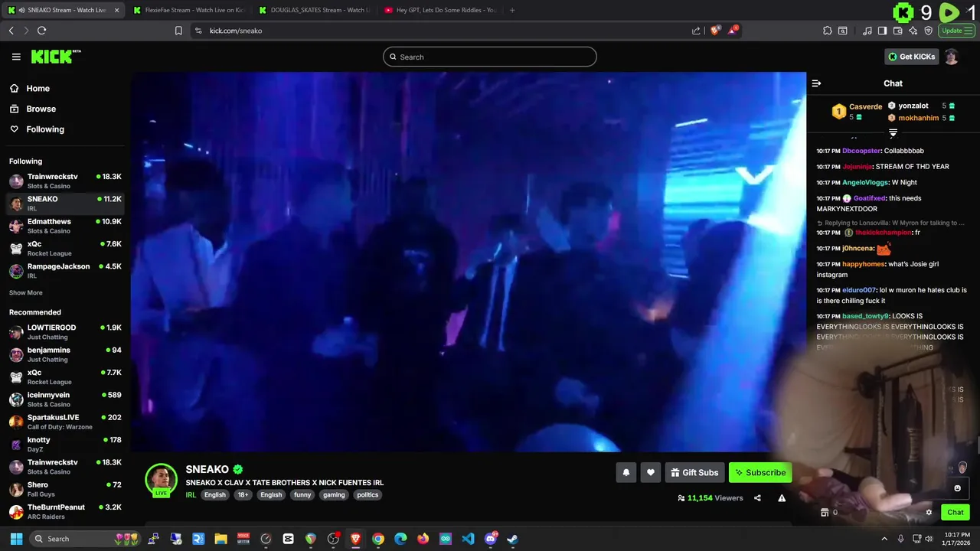Select the politics stream tag
Screen dimensions: 980x551
pos(367,495)
